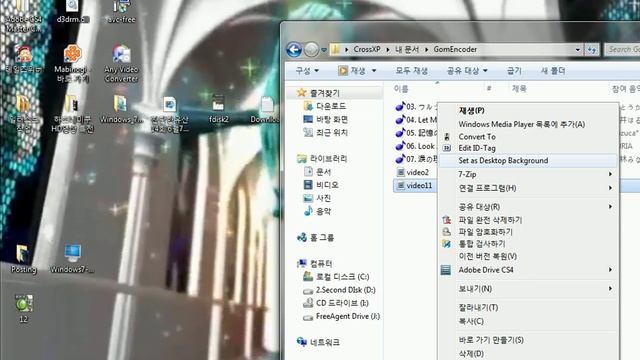This screenshot has height=360, width=640.
Task: Open 2.Second Disk (D:) drive
Action: pos(339,290)
